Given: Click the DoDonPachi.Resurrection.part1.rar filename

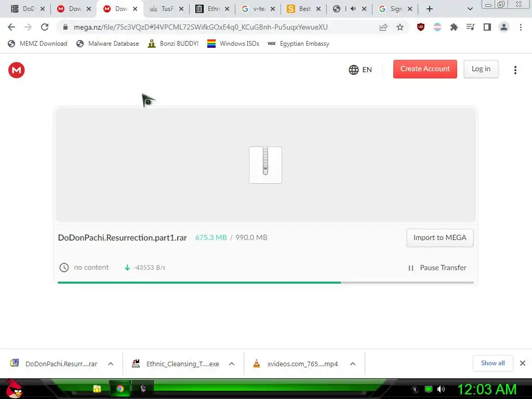Looking at the screenshot, I should 123,237.
